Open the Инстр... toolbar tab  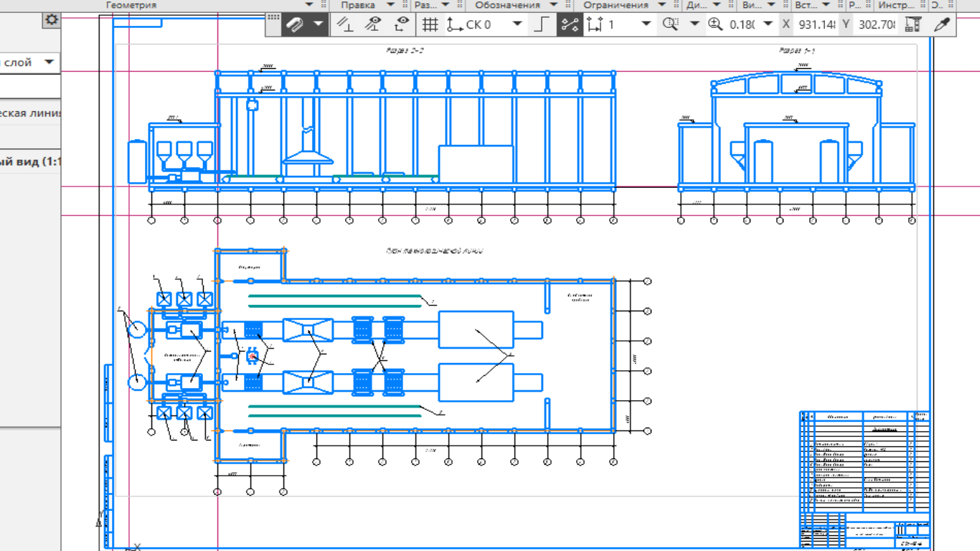click(897, 5)
